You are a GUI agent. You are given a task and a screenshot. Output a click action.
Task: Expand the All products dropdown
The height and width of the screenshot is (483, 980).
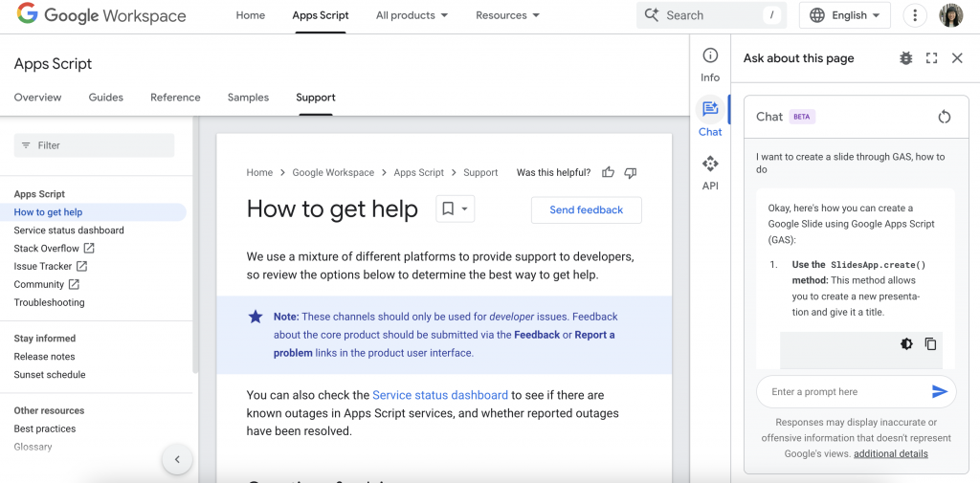412,15
